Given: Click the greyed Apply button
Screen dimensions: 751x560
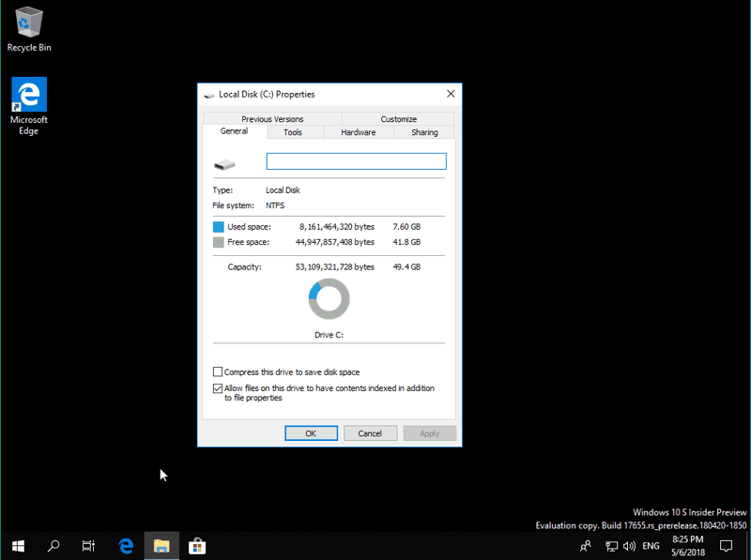Looking at the screenshot, I should click(x=430, y=433).
